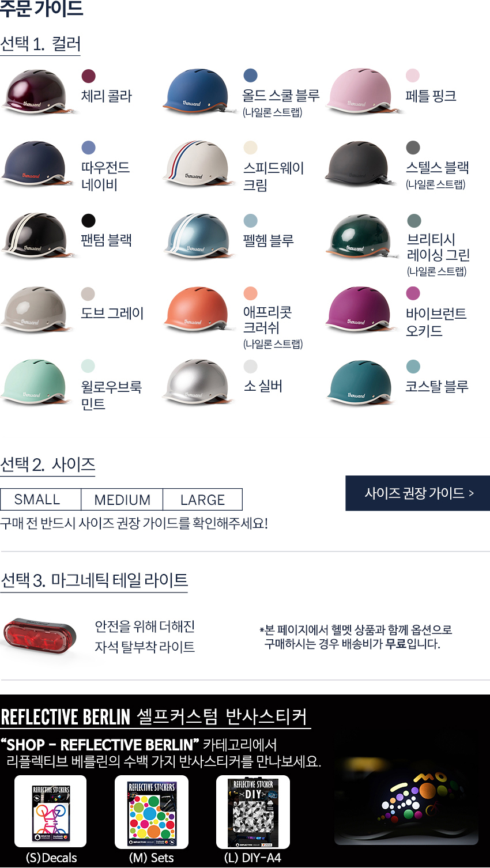Click the 소 실버 helmet image

[198, 382]
